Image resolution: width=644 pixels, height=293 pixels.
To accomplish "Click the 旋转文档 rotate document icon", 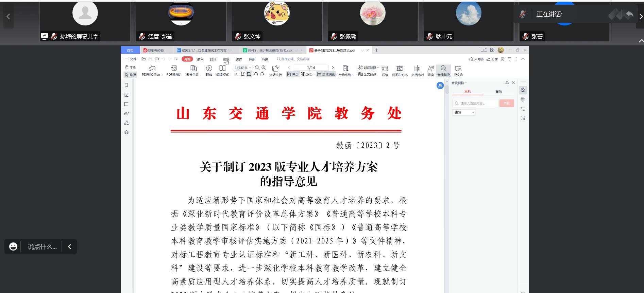I will tap(275, 69).
